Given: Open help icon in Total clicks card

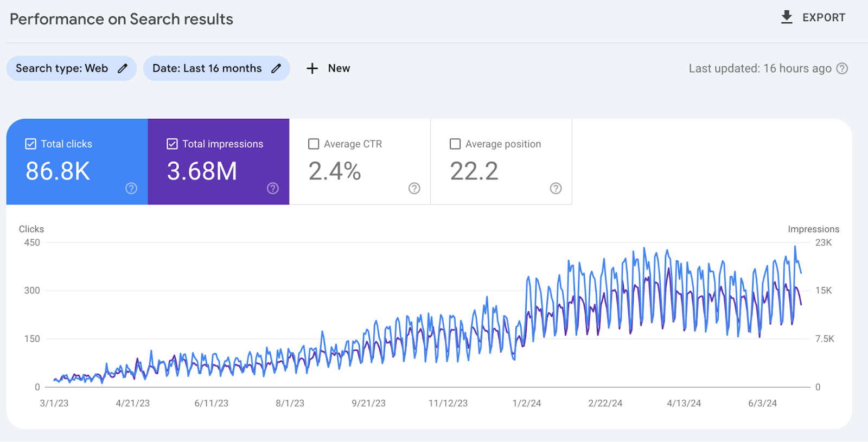Looking at the screenshot, I should pyautogui.click(x=131, y=188).
